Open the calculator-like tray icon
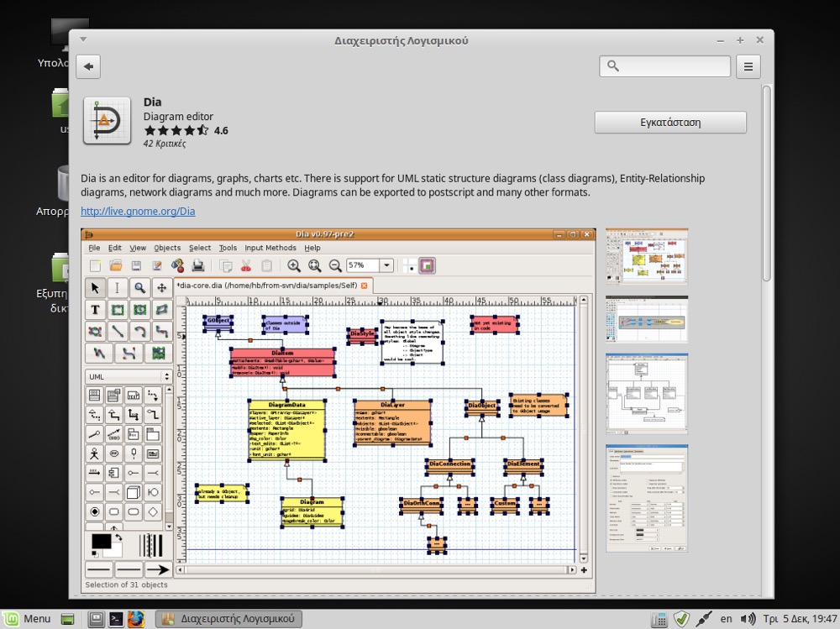 (659, 620)
